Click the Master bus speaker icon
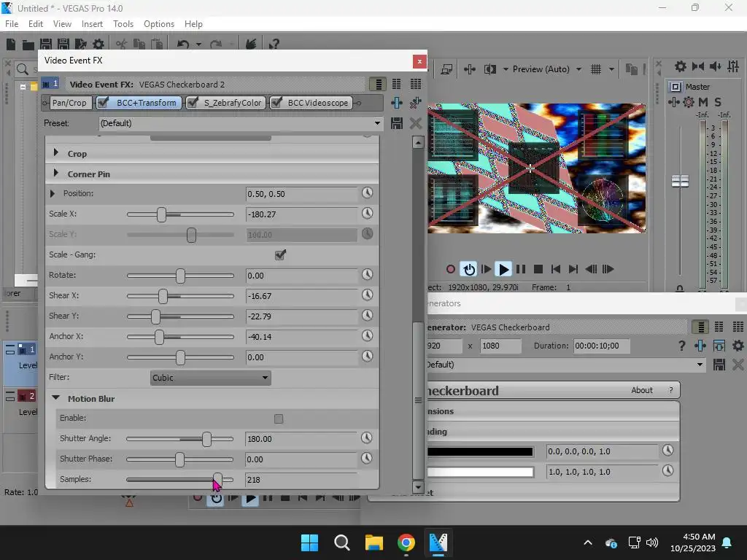This screenshot has width=747, height=560. click(715, 66)
